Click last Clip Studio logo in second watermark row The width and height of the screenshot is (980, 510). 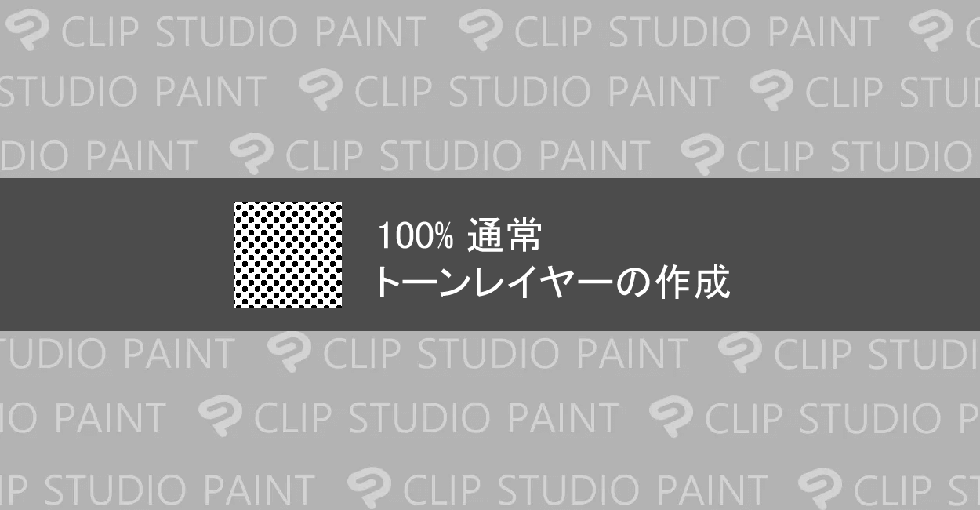(773, 89)
